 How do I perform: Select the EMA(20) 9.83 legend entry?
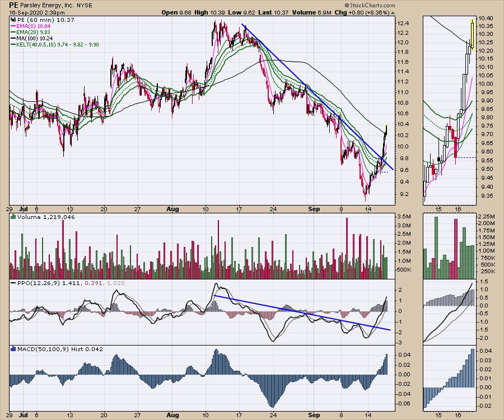tap(35, 32)
